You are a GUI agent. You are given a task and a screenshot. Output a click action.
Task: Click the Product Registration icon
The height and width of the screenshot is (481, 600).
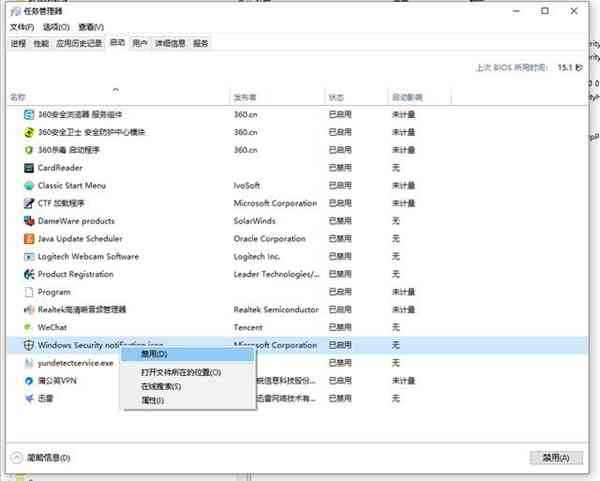click(29, 274)
